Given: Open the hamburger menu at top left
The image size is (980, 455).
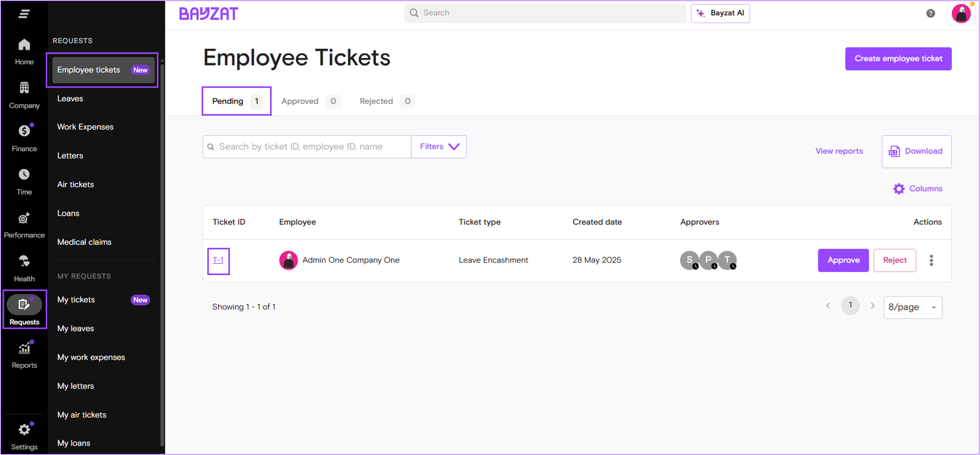Looking at the screenshot, I should pos(23,14).
